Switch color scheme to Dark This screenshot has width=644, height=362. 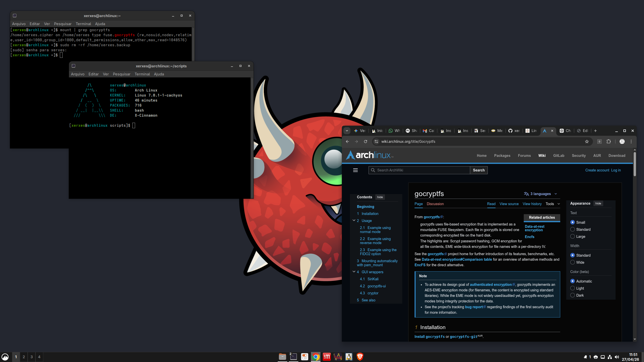(573, 295)
